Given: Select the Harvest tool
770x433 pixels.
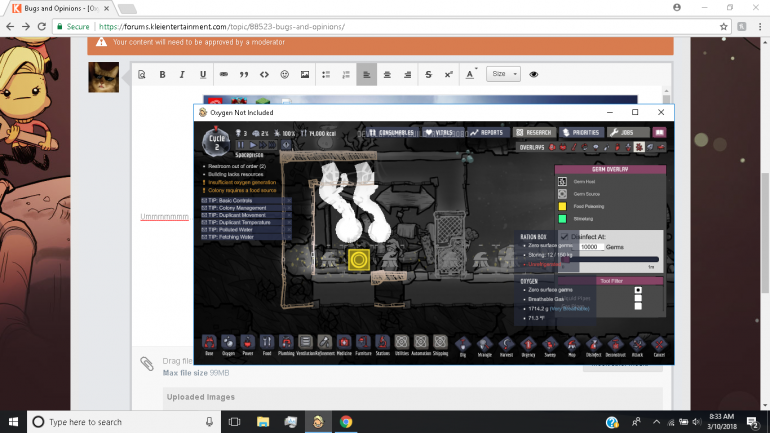Looking at the screenshot, I should pos(506,347).
